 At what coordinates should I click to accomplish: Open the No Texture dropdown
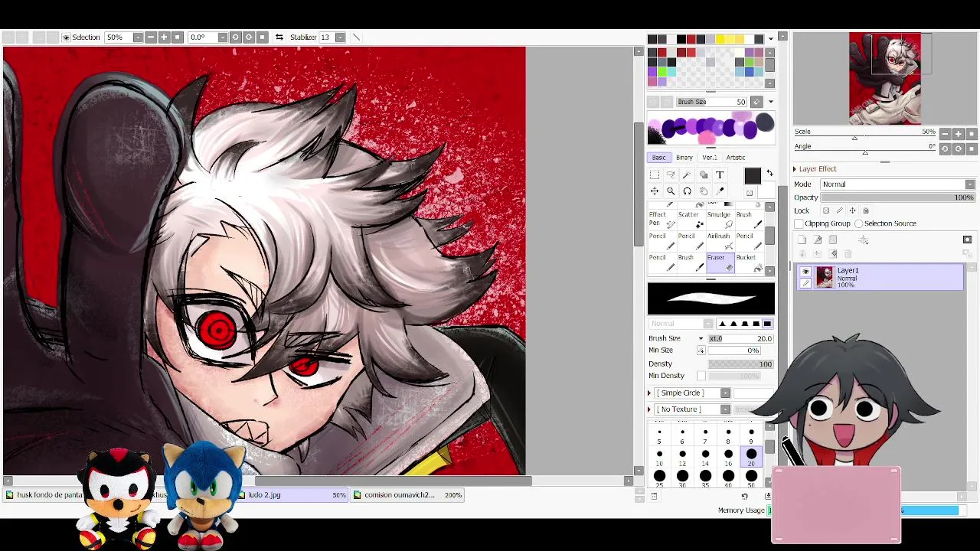(x=725, y=409)
